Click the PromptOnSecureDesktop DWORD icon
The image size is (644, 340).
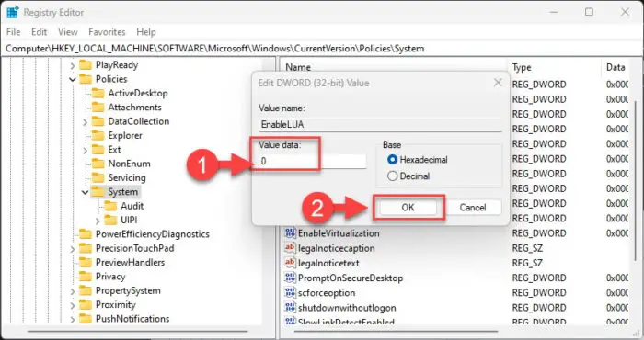[x=290, y=278]
